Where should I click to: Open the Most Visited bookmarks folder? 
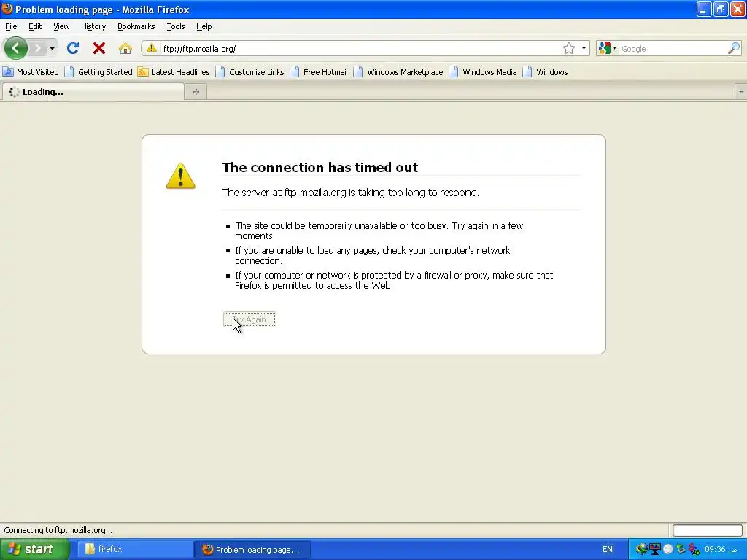[31, 72]
